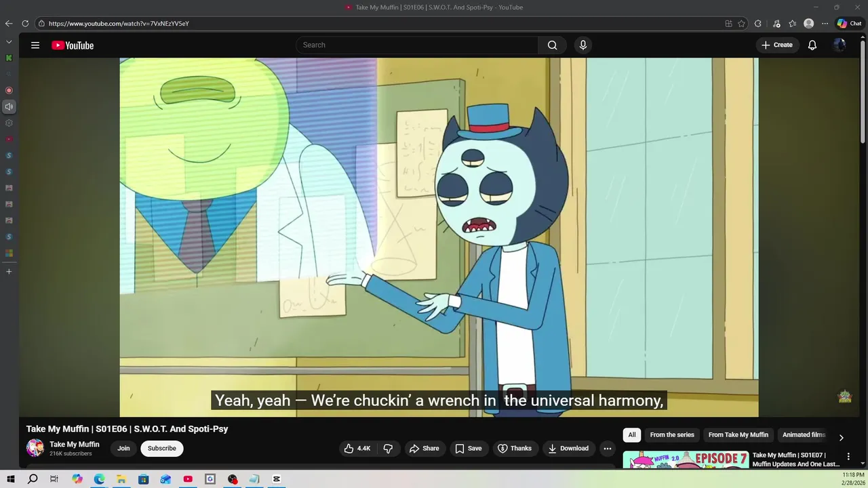Launch Copilot from the taskbar
Screen dimensions: 868x488
77,479
